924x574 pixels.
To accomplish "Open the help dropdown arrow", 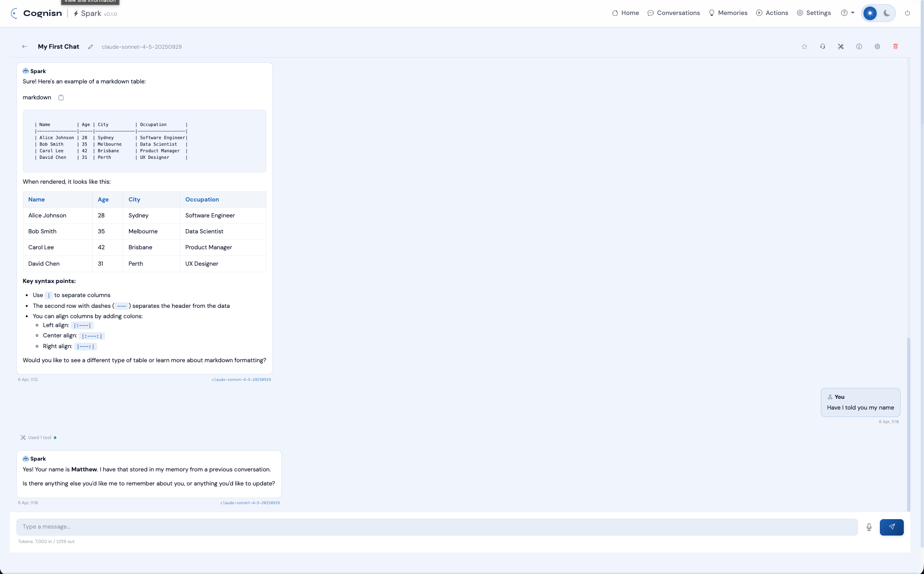I will coord(853,13).
